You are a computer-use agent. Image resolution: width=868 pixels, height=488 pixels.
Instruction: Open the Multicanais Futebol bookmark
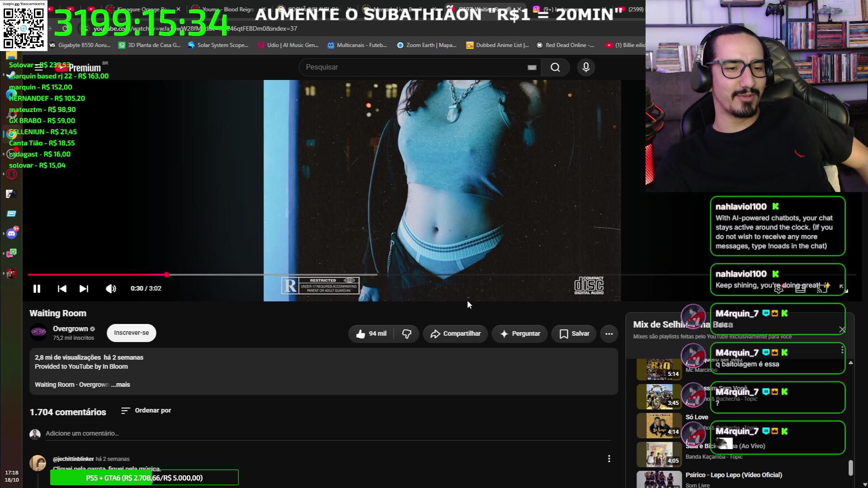point(357,45)
